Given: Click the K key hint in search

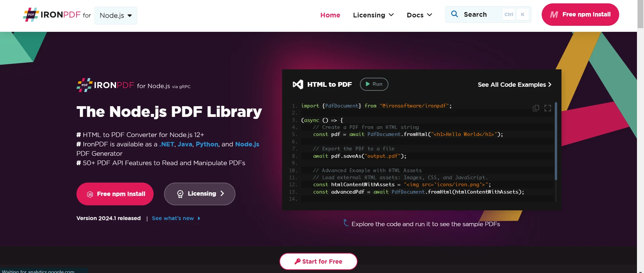Looking at the screenshot, I should [x=523, y=14].
